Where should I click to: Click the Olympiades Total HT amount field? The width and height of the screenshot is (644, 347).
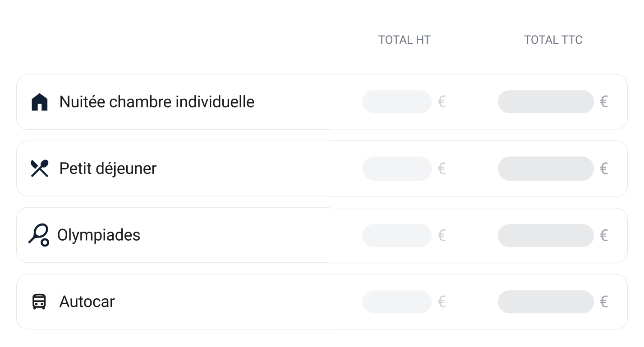click(397, 235)
